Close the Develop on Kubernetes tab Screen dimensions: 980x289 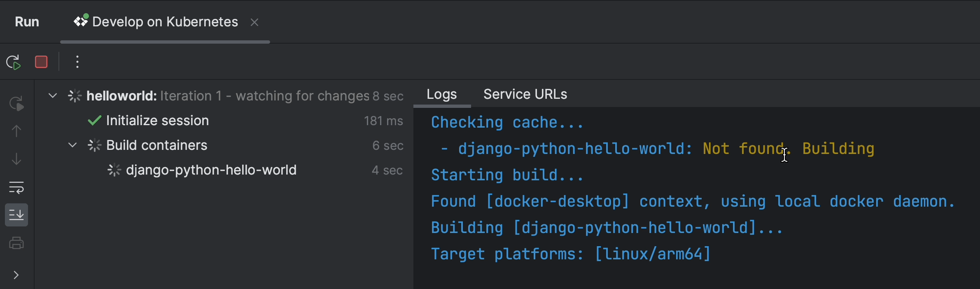[254, 22]
